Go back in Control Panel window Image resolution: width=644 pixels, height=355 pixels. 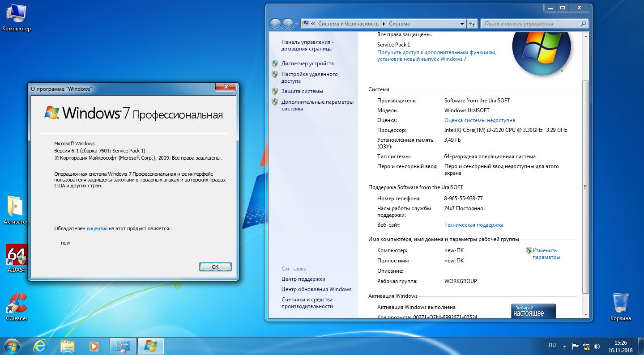point(275,24)
